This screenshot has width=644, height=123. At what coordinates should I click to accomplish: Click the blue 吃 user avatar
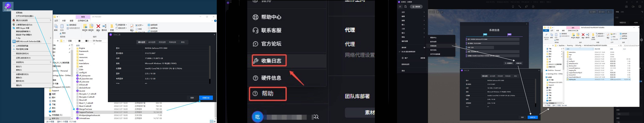pyautogui.click(x=257, y=117)
